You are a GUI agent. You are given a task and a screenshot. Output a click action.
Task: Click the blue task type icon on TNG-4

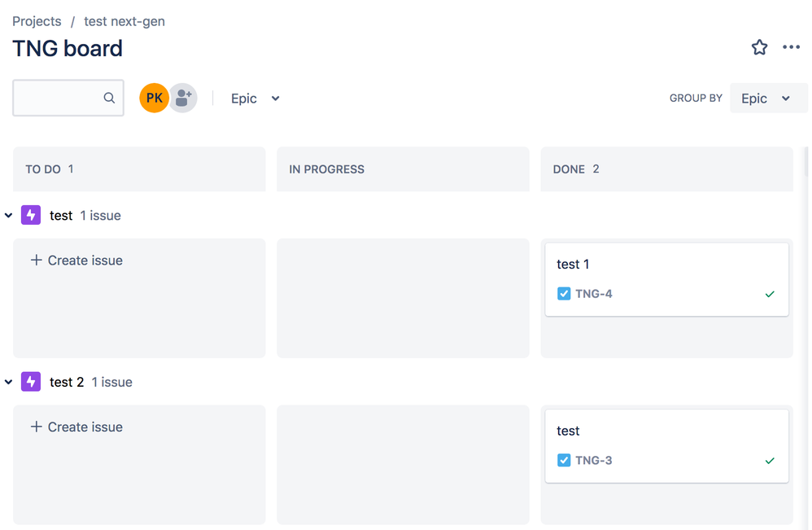tap(563, 294)
